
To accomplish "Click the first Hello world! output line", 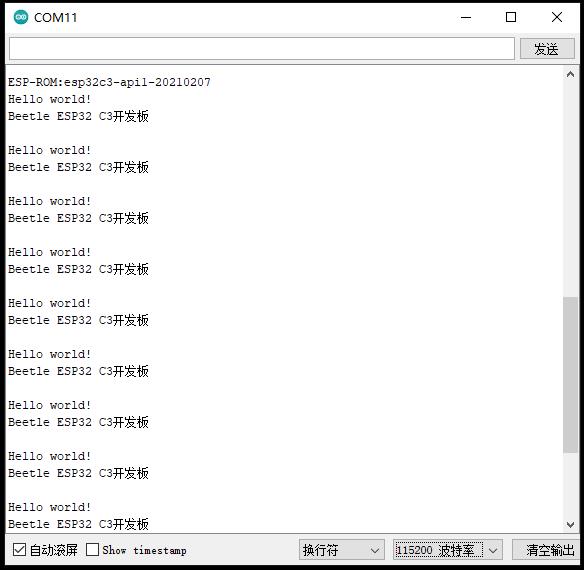I will 50,99.
